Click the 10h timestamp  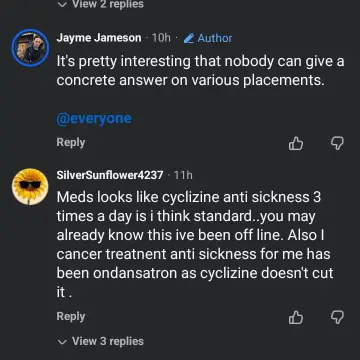[x=161, y=38]
